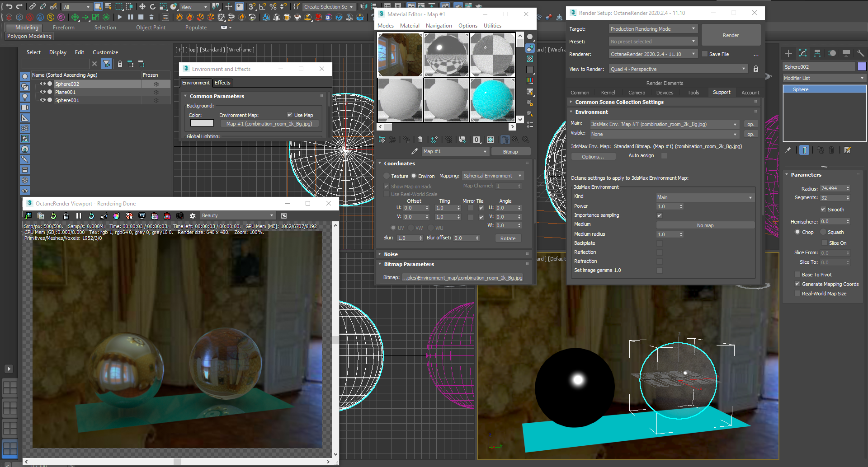
Task: Enable the Backplate checkbox
Action: point(660,243)
